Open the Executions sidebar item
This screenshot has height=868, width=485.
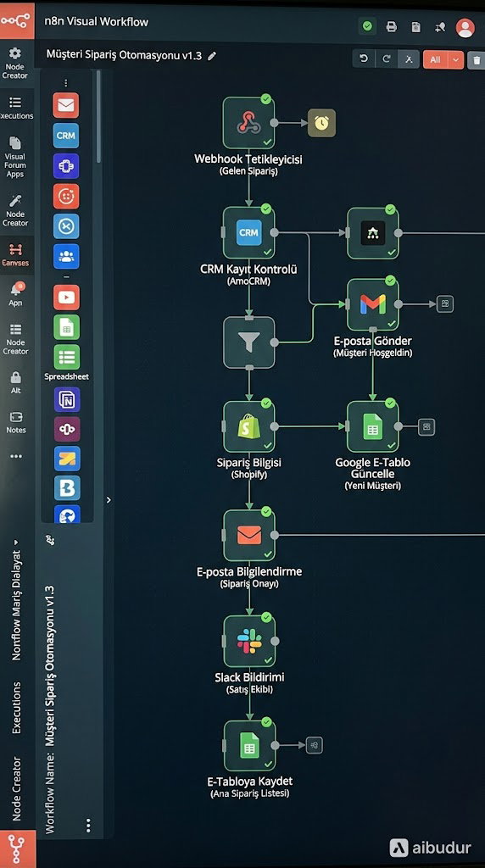16,108
